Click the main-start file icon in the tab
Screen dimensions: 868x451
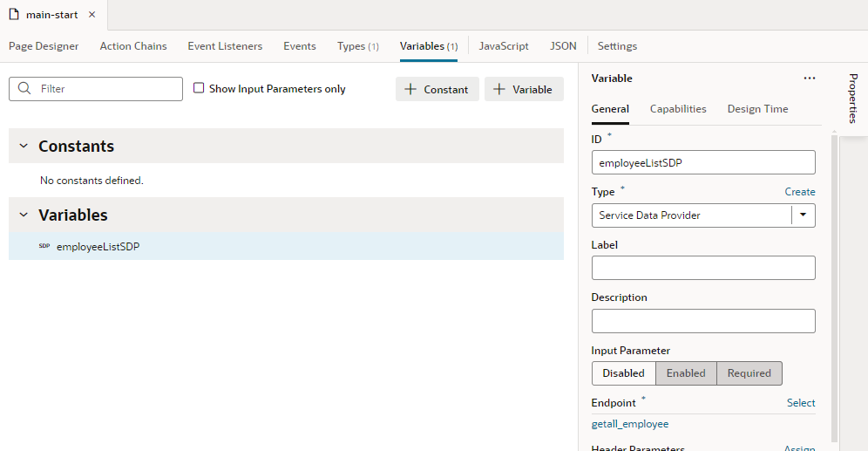(14, 15)
